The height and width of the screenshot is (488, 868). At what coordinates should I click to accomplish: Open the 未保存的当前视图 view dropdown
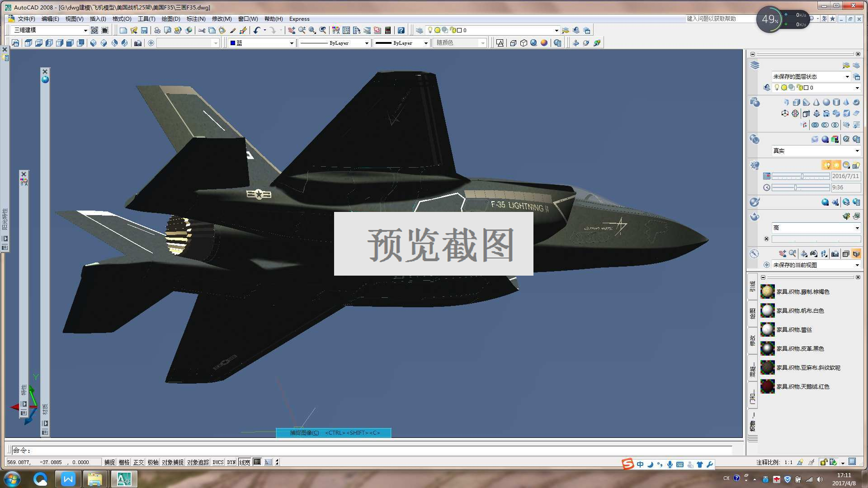(816, 265)
